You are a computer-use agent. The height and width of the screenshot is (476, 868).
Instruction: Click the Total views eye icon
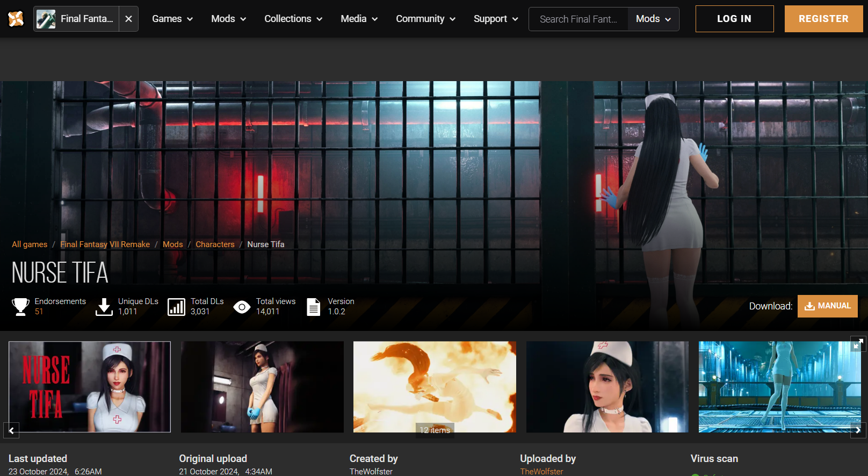(242, 307)
